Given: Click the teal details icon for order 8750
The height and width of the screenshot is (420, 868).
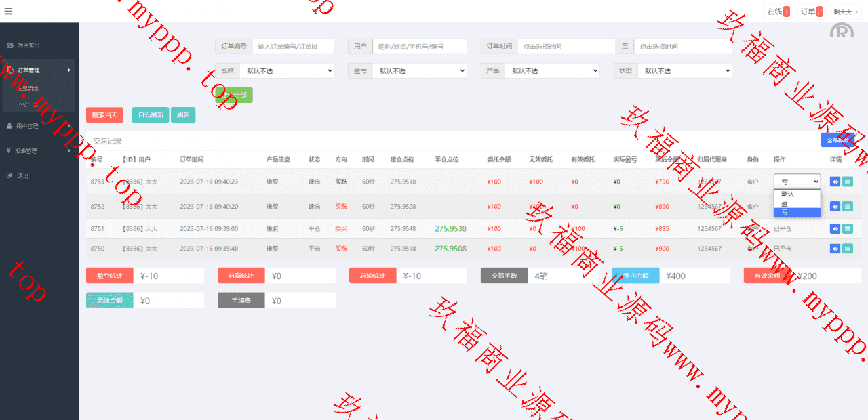Looking at the screenshot, I should click(847, 249).
